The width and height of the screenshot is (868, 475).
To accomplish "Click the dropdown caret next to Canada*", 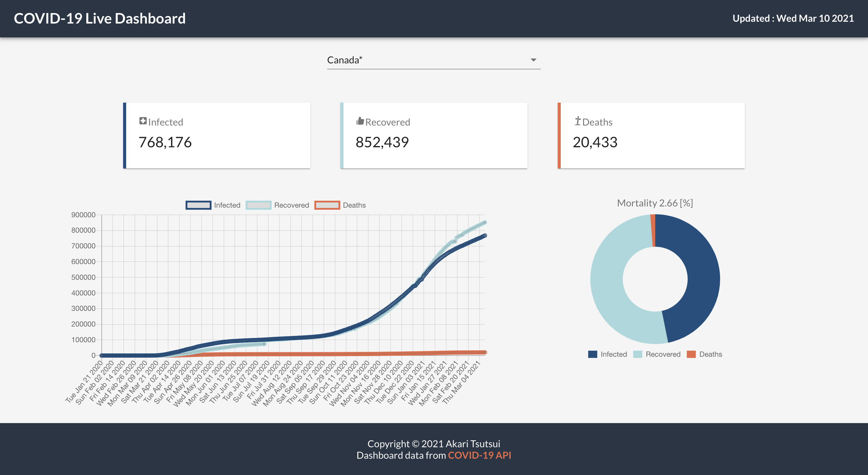I will (x=534, y=60).
